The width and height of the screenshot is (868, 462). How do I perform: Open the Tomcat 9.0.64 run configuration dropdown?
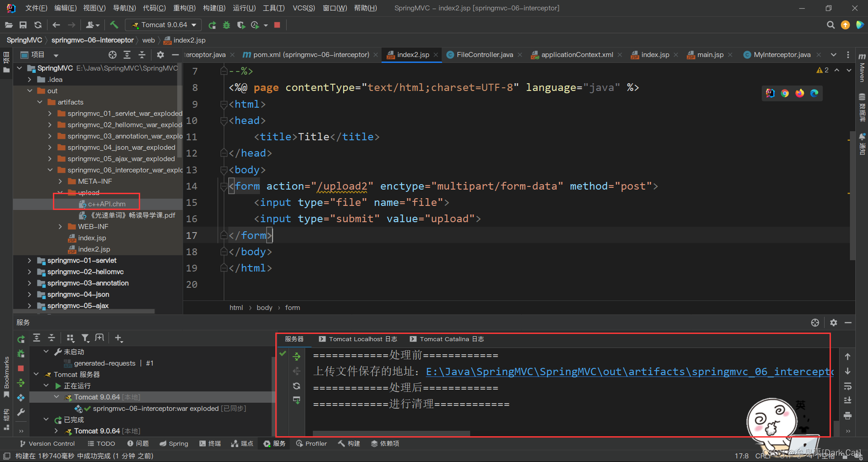coord(164,25)
